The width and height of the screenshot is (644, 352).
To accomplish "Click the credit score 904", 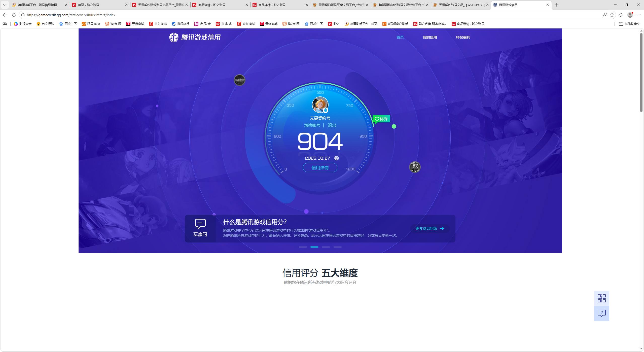I will (x=320, y=141).
